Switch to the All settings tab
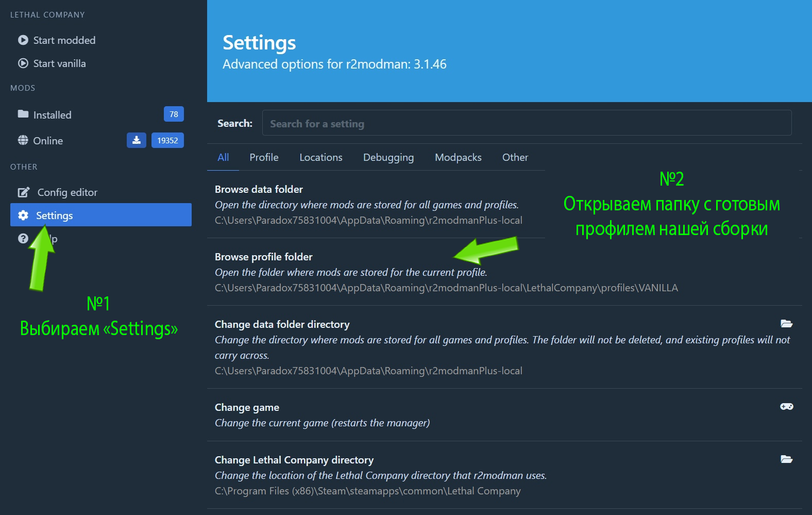The width and height of the screenshot is (812, 515). (223, 157)
